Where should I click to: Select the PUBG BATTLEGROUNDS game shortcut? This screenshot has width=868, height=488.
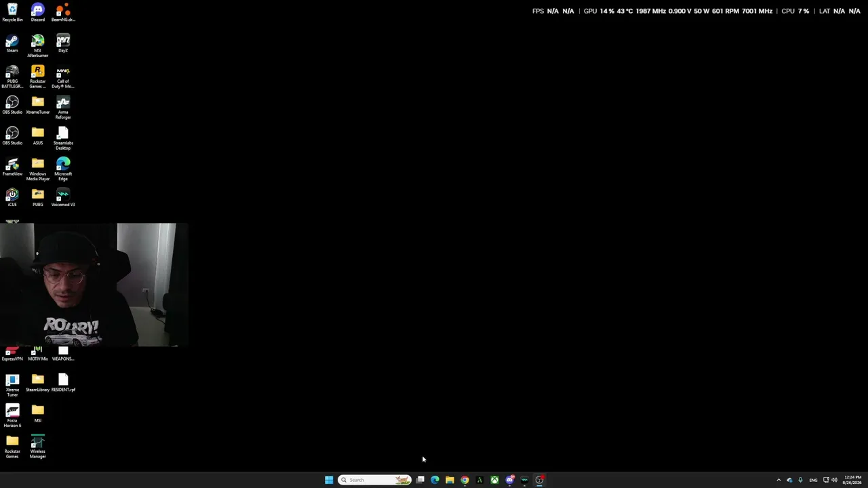12,77
